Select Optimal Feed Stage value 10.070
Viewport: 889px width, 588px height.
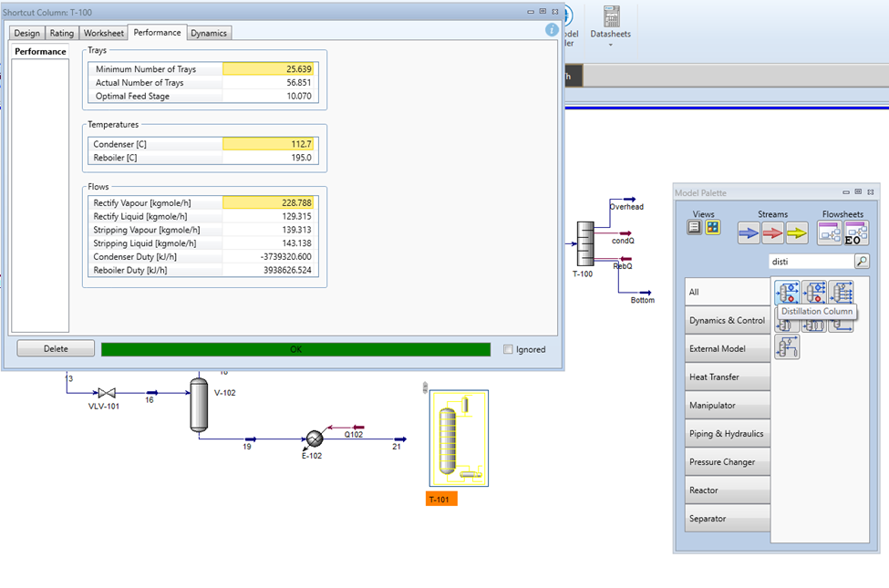[x=268, y=97]
